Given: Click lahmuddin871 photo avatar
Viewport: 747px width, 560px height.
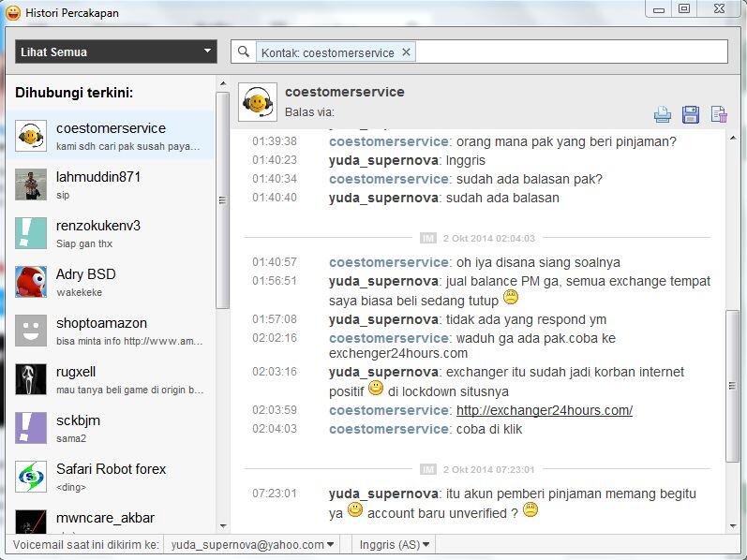Looking at the screenshot, I should click(31, 184).
